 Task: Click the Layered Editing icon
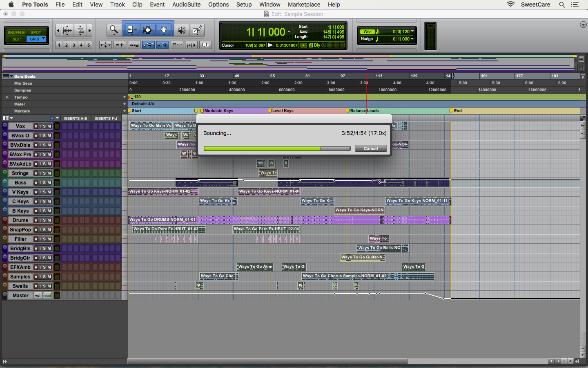pos(205,45)
